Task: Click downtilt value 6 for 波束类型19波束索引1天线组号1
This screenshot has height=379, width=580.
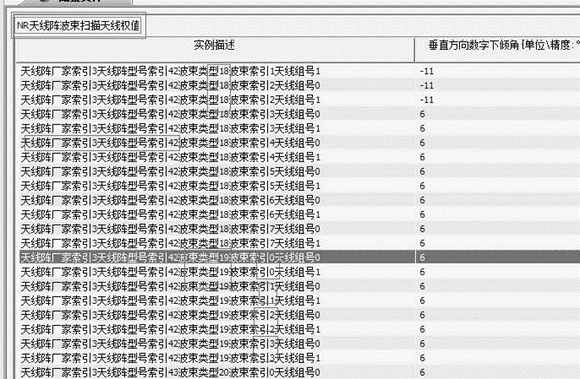Action: 422,301
